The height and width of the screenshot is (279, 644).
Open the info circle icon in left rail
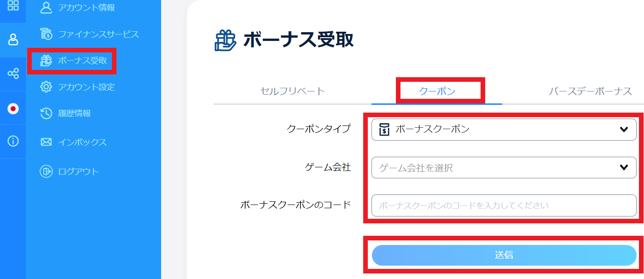click(x=13, y=142)
